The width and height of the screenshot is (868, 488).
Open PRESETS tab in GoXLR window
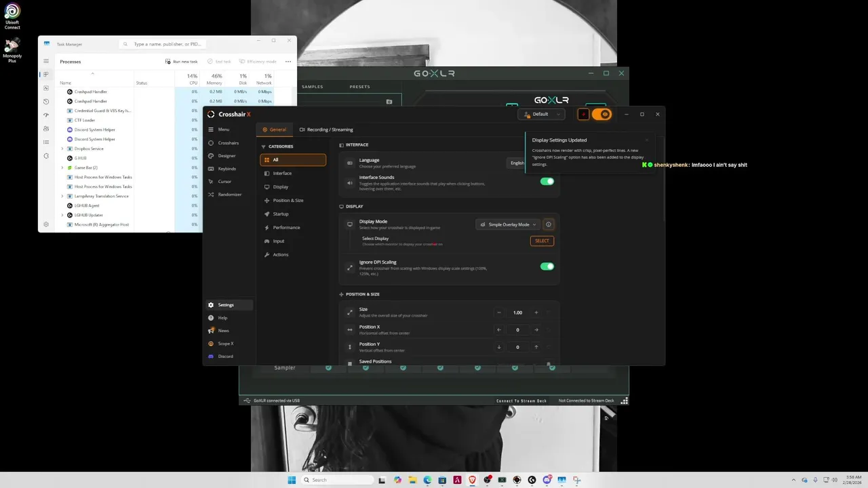click(359, 87)
